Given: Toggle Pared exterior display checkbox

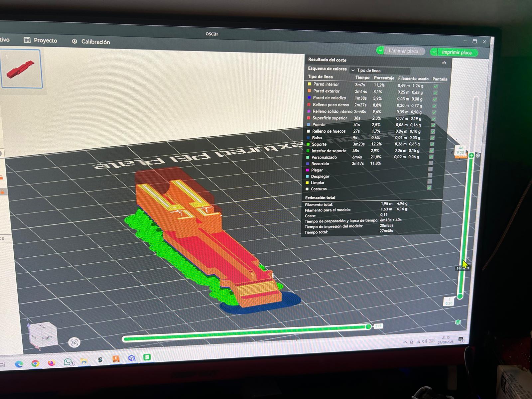Looking at the screenshot, I should (435, 93).
